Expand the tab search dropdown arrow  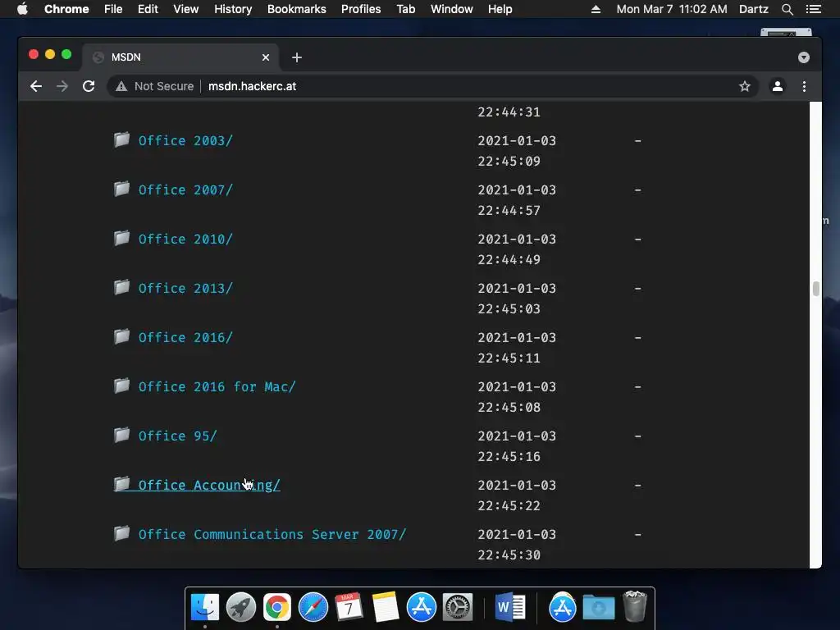point(804,57)
